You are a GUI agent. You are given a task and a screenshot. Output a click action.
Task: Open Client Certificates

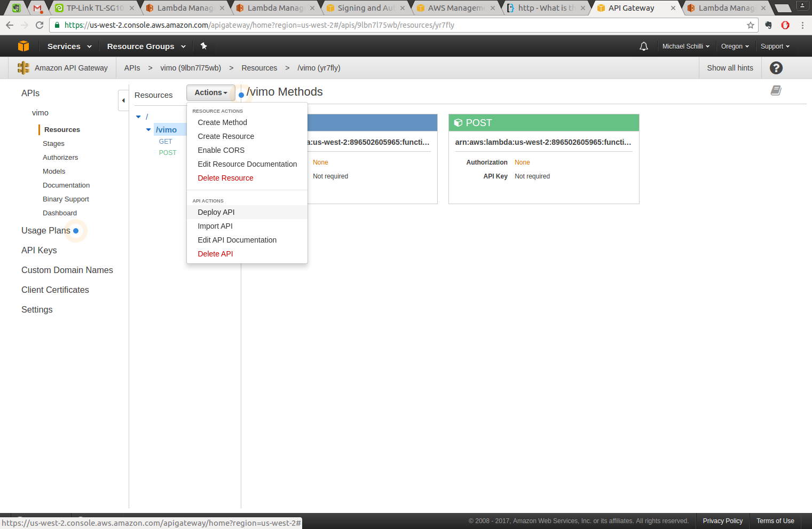point(55,290)
